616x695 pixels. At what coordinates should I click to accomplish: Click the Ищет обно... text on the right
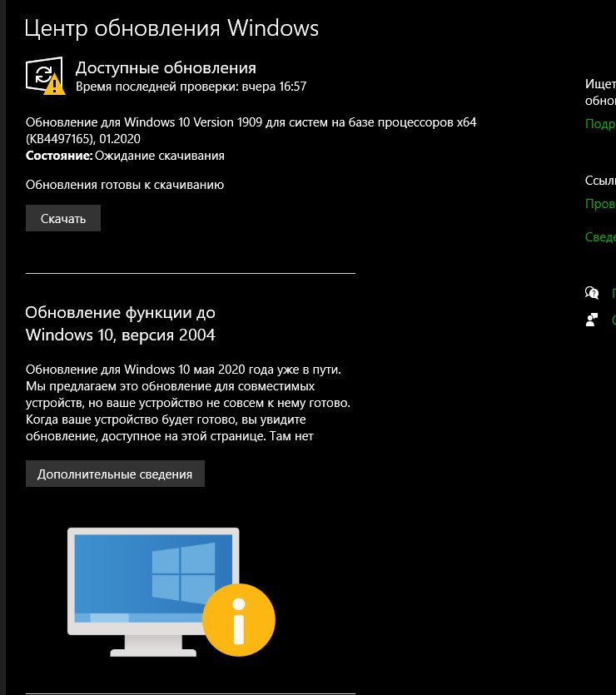pyautogui.click(x=600, y=92)
